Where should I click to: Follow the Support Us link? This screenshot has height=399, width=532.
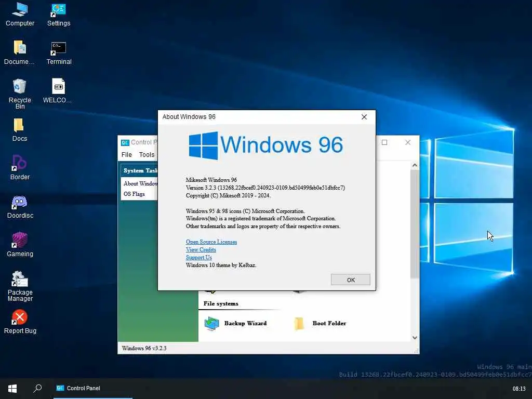[198, 258]
